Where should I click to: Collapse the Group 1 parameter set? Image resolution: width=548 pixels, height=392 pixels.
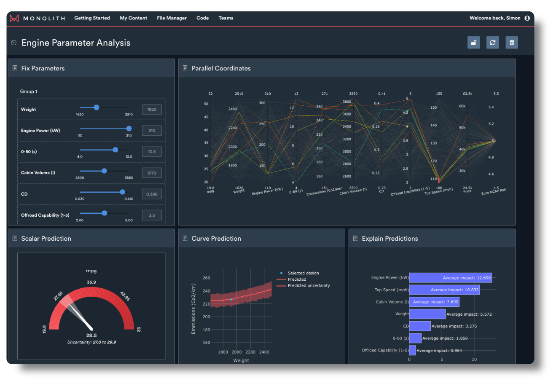tap(28, 91)
